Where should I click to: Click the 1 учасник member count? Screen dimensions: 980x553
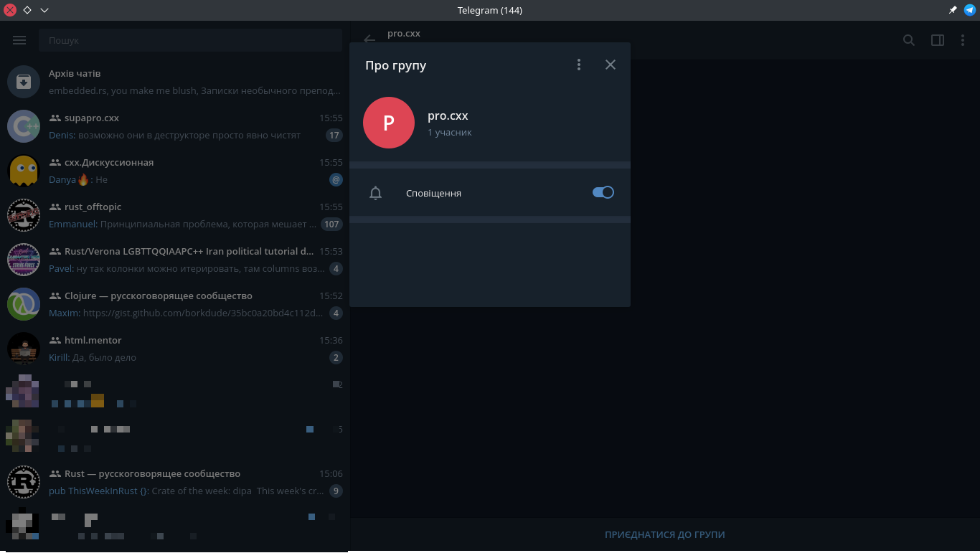[450, 132]
